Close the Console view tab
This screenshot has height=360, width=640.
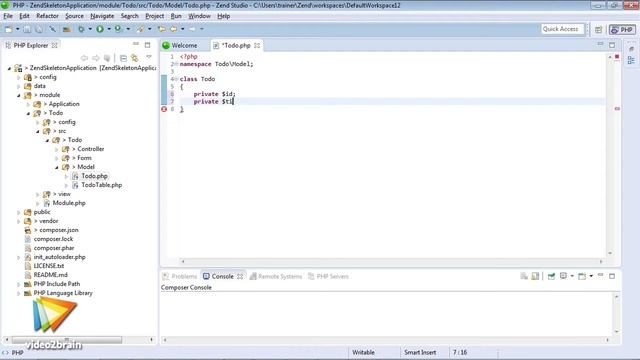click(240, 276)
